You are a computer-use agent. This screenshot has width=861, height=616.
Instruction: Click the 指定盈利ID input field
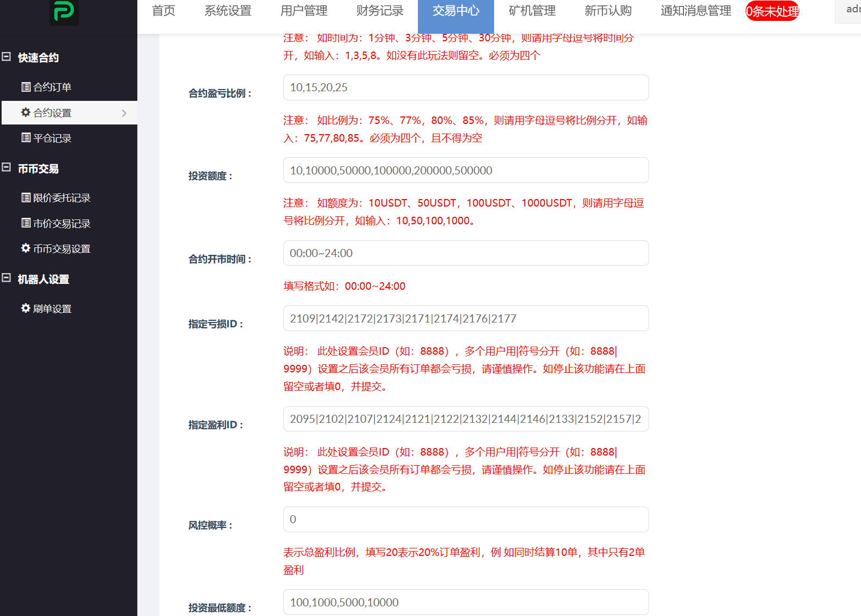(466, 419)
